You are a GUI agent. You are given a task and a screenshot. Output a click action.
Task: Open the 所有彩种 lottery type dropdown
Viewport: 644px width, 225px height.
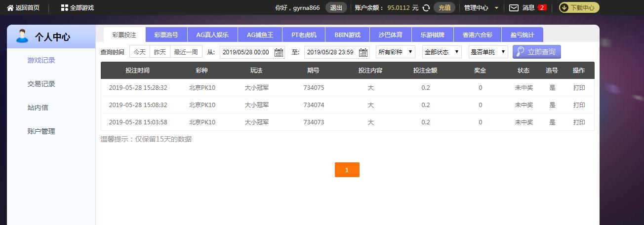click(x=396, y=52)
